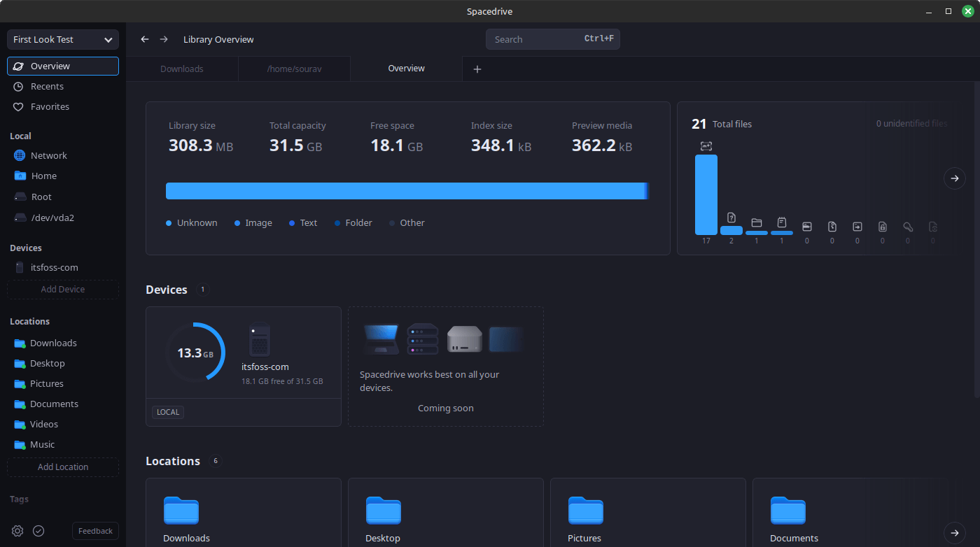Expand the file kinds panel with arrow button
The width and height of the screenshot is (980, 547).
tap(954, 178)
